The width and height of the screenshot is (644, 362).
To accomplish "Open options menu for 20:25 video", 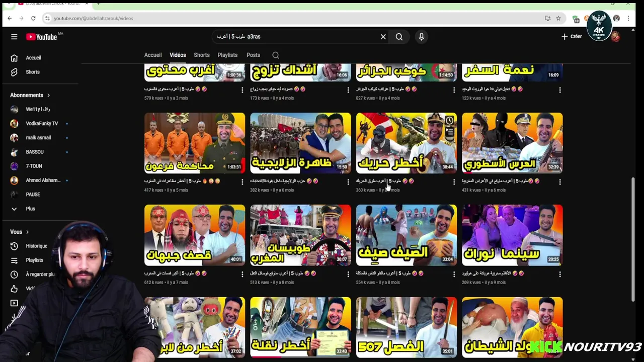I will [560, 275].
